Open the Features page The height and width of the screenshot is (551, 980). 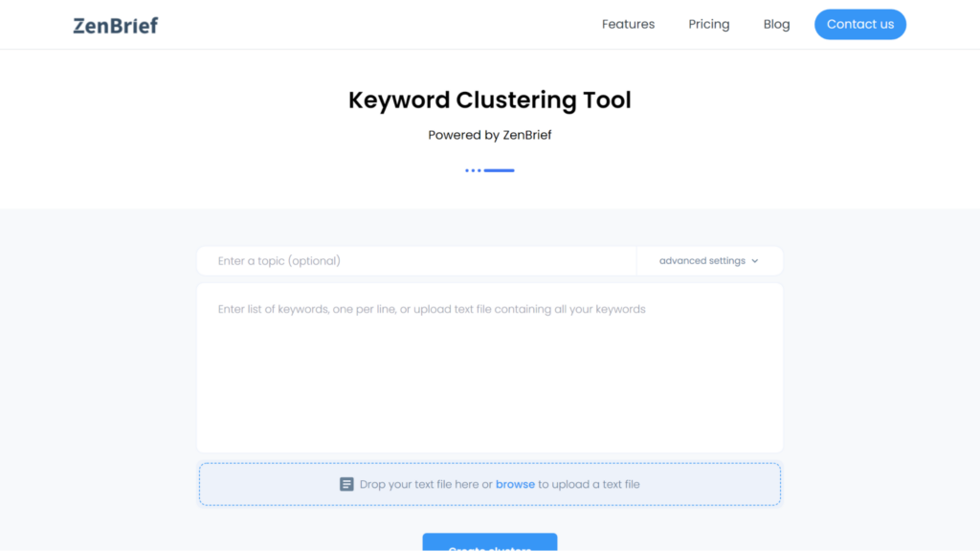(628, 24)
